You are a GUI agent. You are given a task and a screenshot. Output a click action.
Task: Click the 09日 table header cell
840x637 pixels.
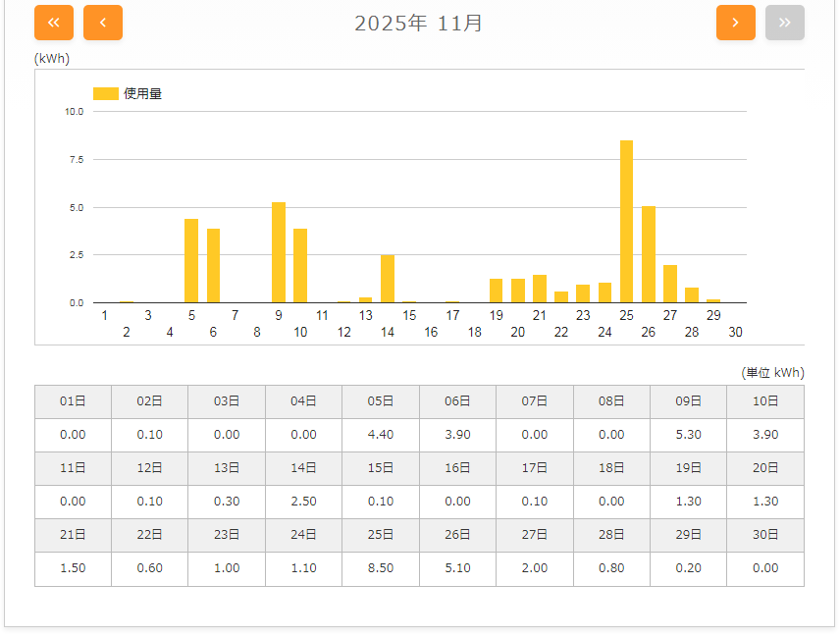pos(689,401)
